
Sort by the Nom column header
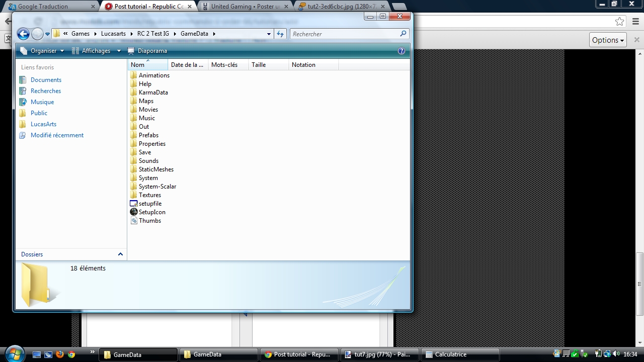(x=148, y=65)
